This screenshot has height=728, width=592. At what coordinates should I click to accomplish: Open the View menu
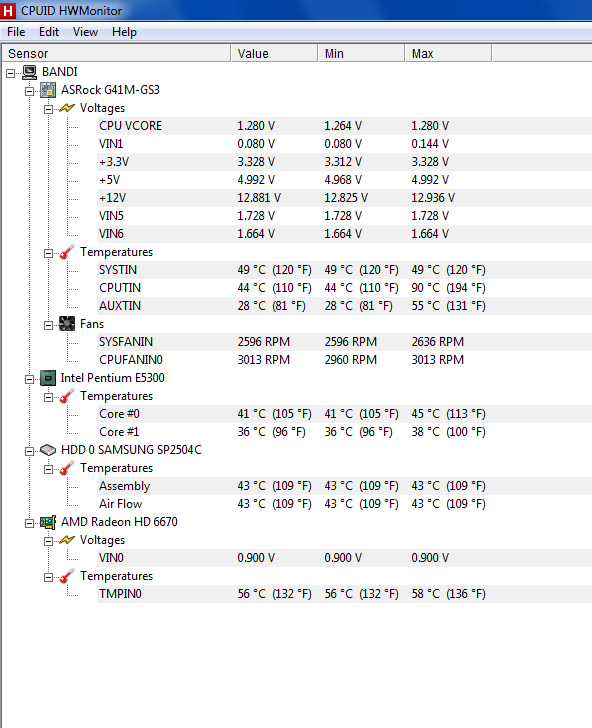coord(85,32)
